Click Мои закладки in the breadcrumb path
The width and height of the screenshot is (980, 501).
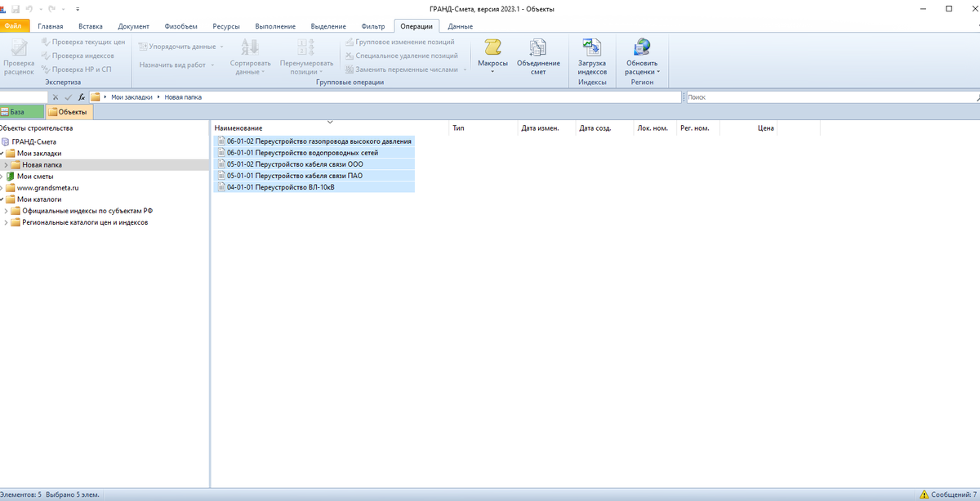pyautogui.click(x=131, y=97)
